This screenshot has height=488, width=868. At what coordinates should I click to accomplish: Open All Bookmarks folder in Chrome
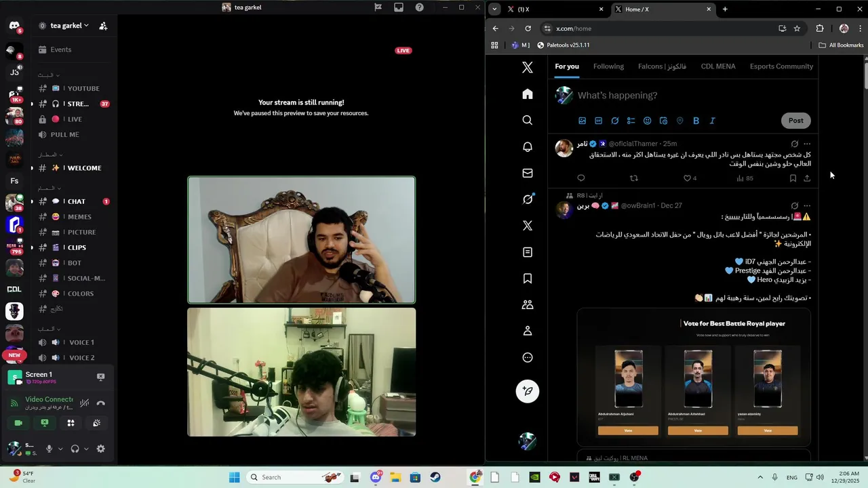[841, 45]
